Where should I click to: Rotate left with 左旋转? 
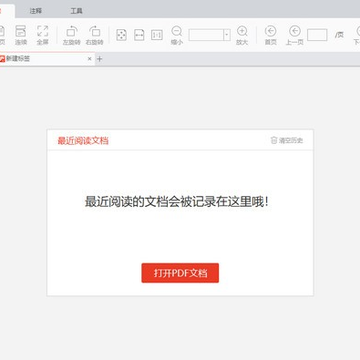[72, 35]
